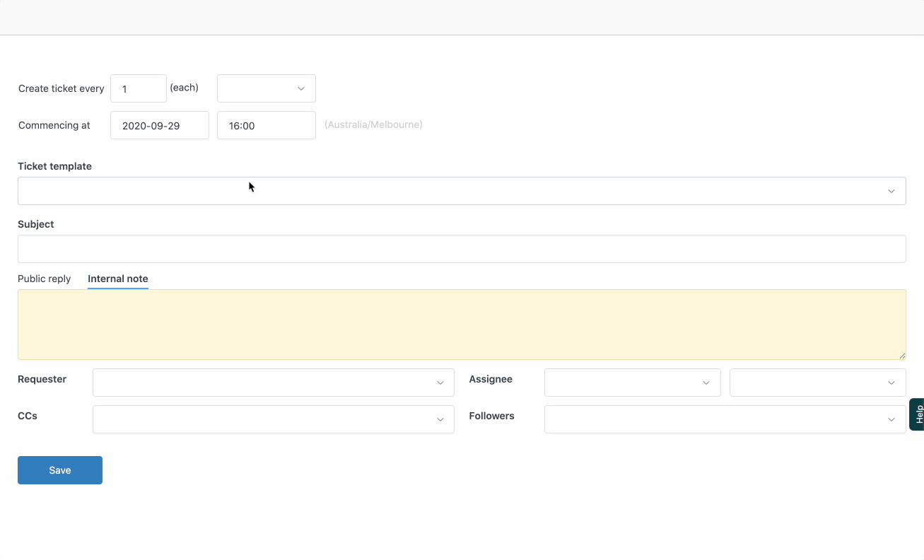Click inside the yellow internal note text area
Image resolution: width=924 pixels, height=560 pixels.
point(462,325)
